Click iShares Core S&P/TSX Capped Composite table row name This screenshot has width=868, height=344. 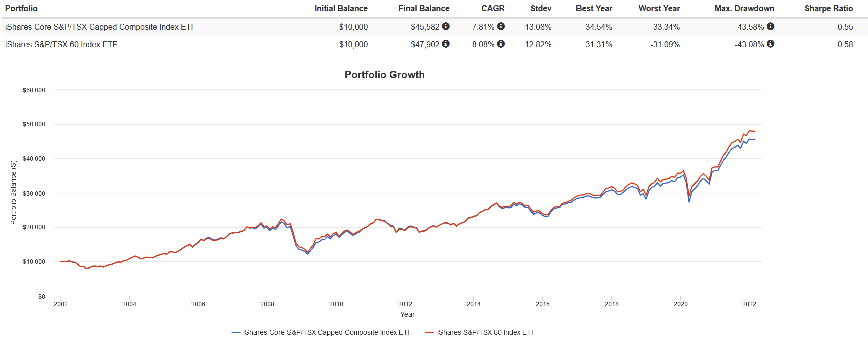(100, 27)
